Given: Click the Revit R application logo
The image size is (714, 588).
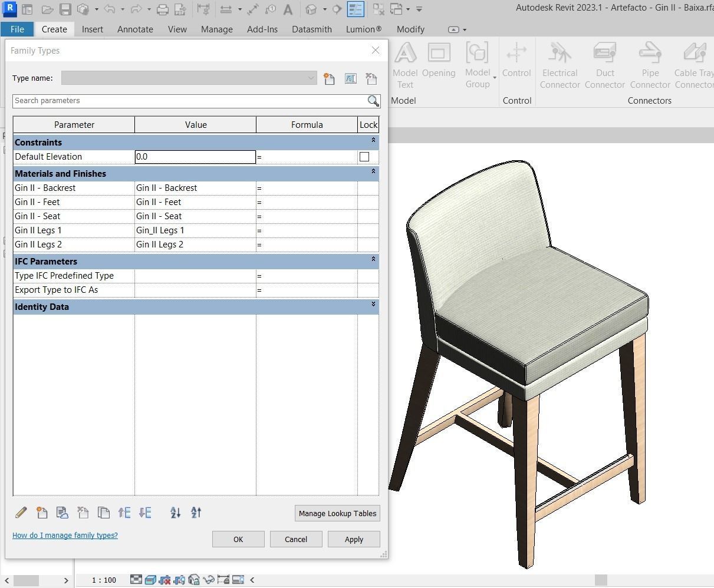Looking at the screenshot, I should 9,9.
